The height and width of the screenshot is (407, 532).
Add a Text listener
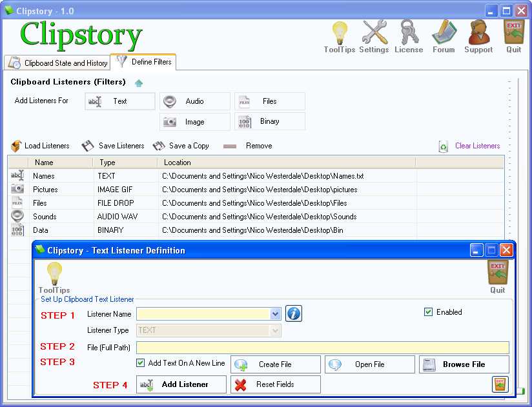[x=120, y=101]
